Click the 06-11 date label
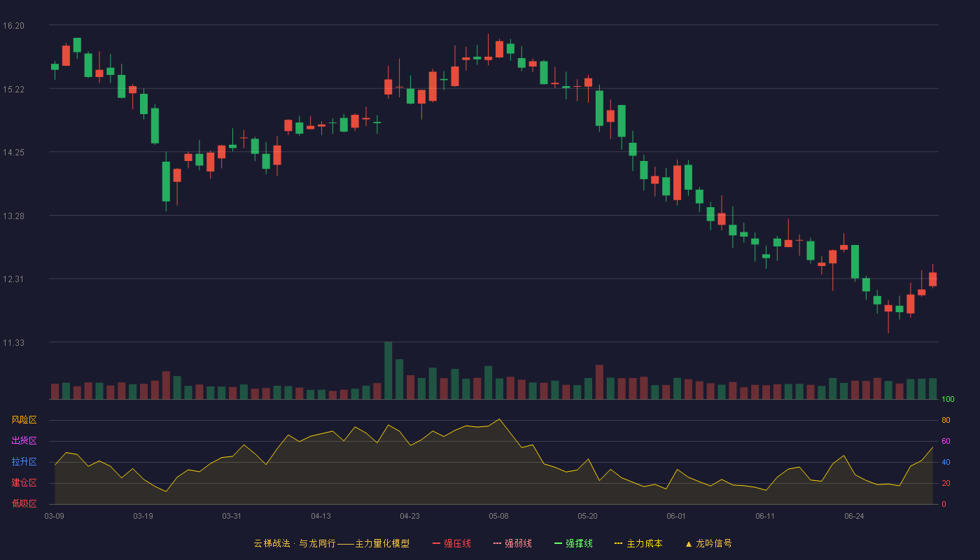 coord(765,516)
